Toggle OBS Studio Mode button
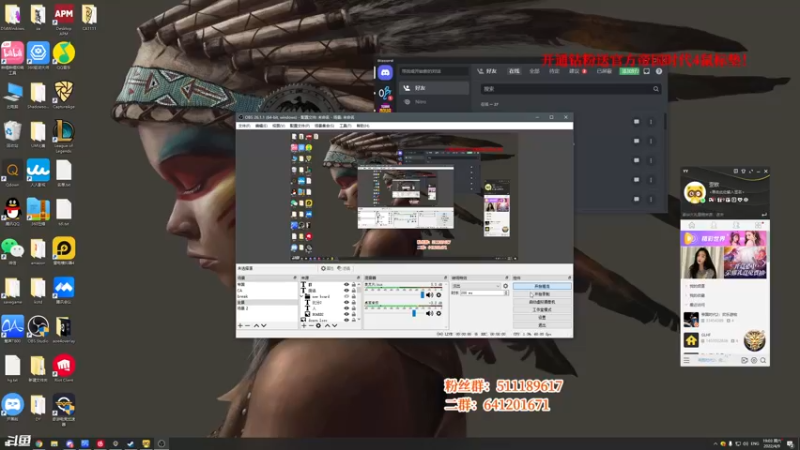800x450 pixels. 542,310
